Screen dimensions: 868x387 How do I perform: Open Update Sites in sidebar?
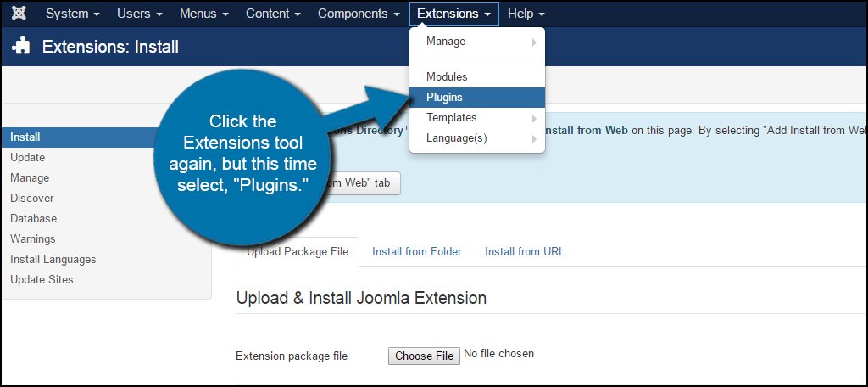[x=42, y=279]
